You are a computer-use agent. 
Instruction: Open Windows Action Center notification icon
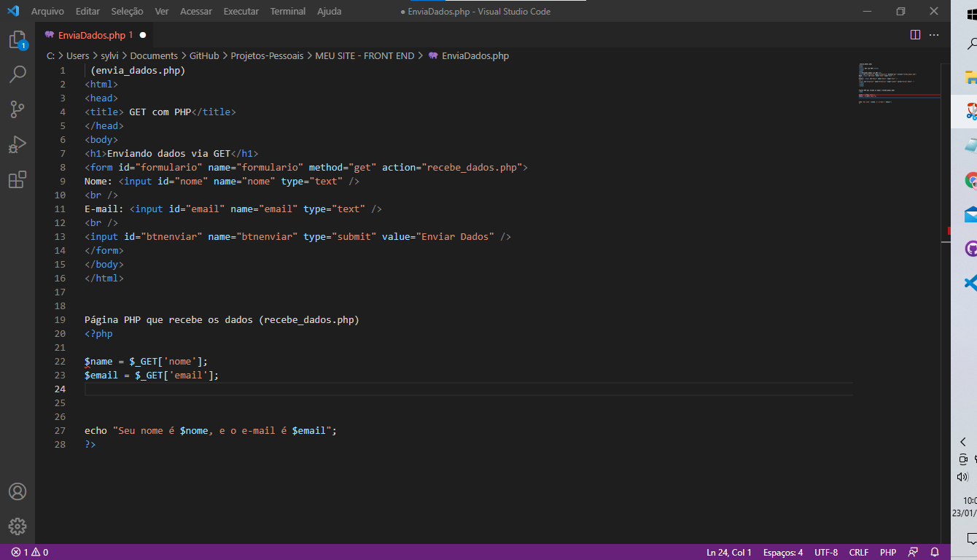click(972, 539)
